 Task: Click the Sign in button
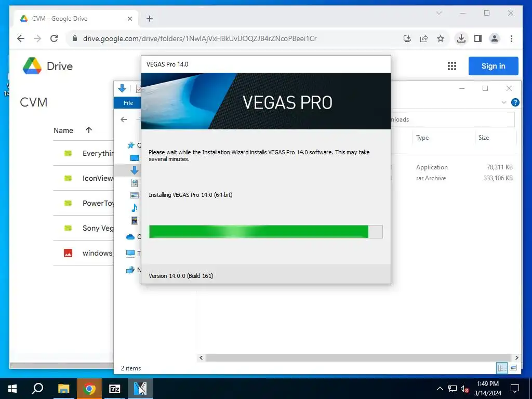[493, 66]
